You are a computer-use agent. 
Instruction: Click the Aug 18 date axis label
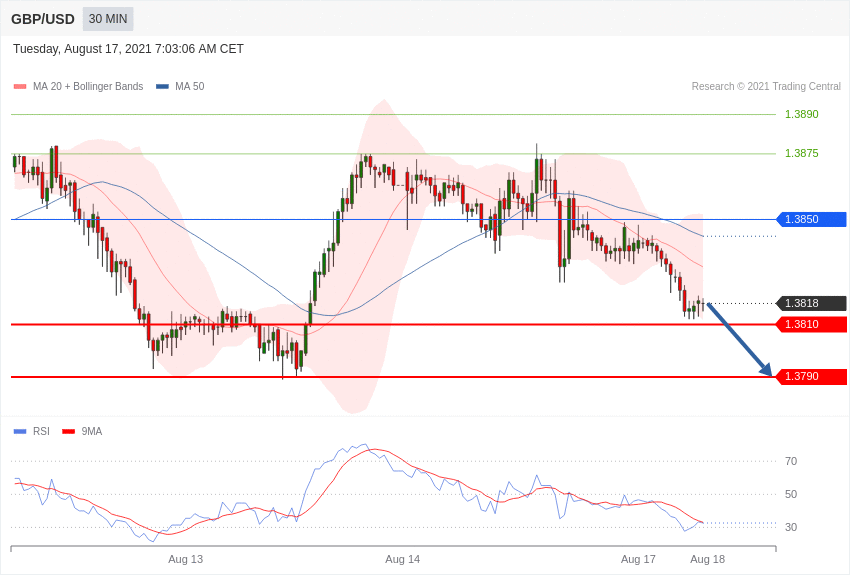click(x=707, y=559)
